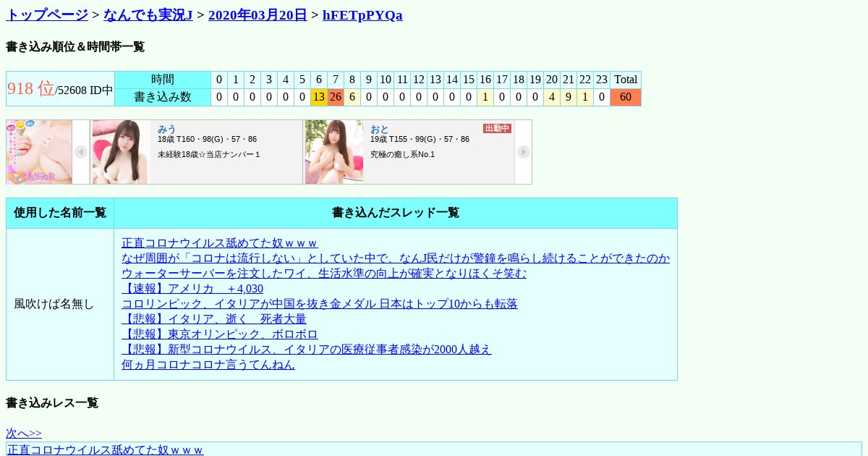Click the おと name link in the ad
The image size is (868, 456).
pyautogui.click(x=380, y=129)
